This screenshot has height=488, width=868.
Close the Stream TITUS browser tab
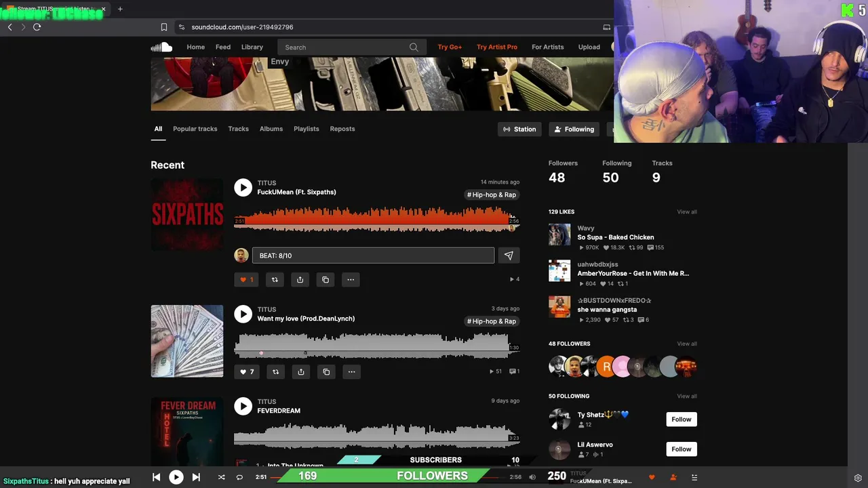coord(103,9)
